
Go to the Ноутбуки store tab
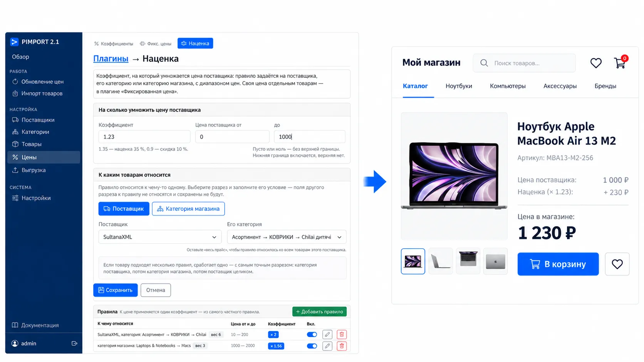pos(459,86)
